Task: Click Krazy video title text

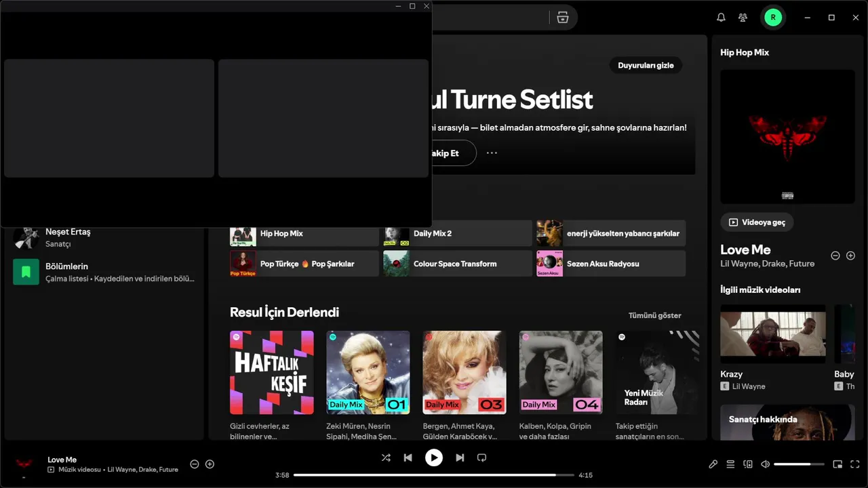Action: point(731,374)
